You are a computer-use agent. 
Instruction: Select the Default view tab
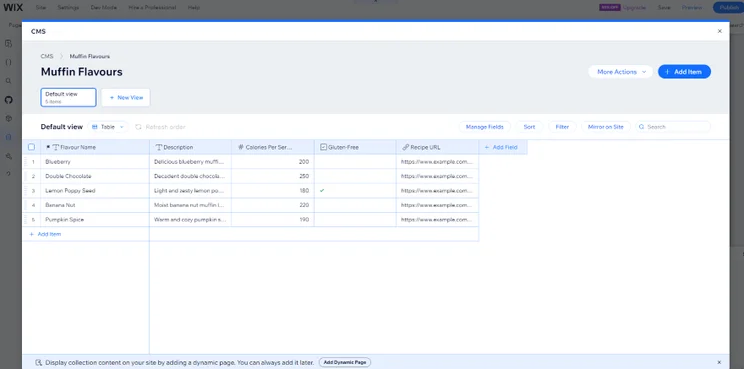click(x=68, y=97)
